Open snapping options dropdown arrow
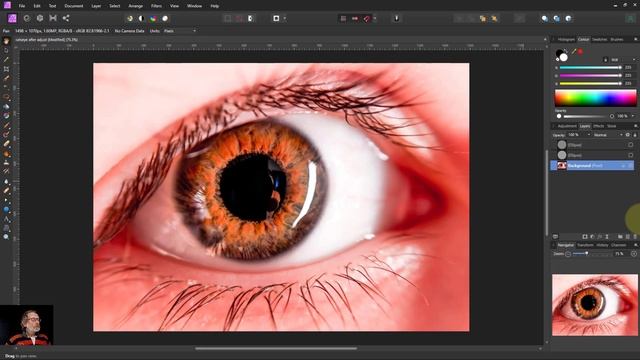The width and height of the screenshot is (640, 360). [375, 18]
